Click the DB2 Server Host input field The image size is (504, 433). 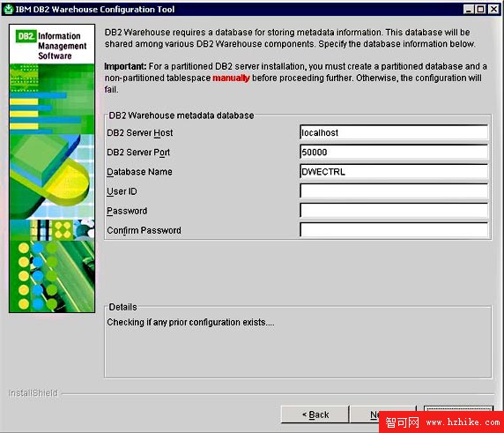(x=394, y=132)
